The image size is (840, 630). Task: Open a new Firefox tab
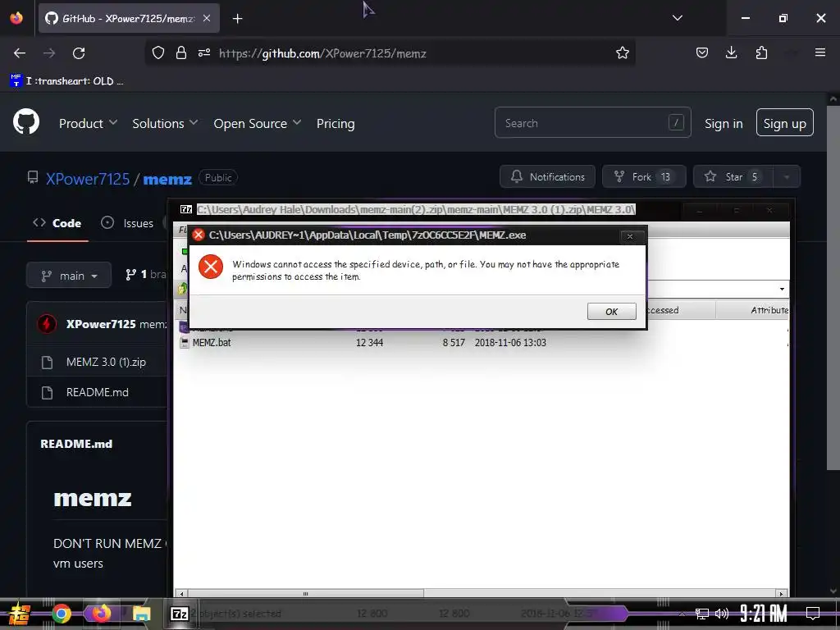click(x=237, y=19)
